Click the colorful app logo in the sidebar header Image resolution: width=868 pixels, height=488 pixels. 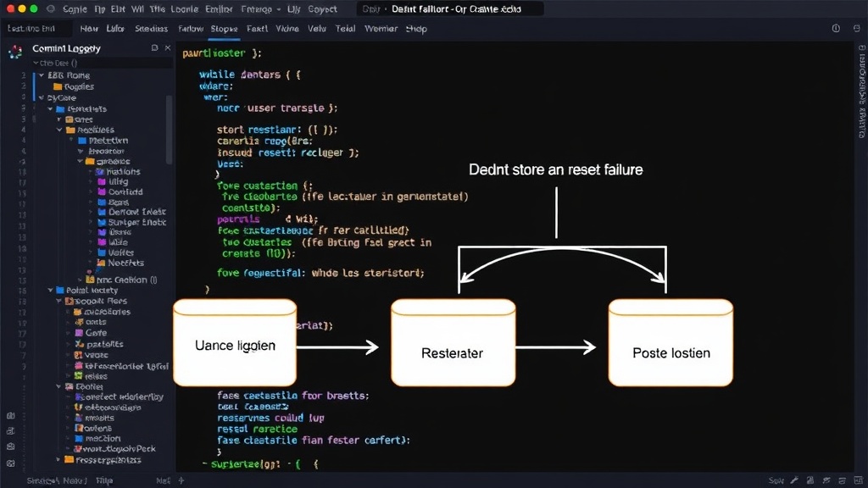pyautogui.click(x=15, y=52)
